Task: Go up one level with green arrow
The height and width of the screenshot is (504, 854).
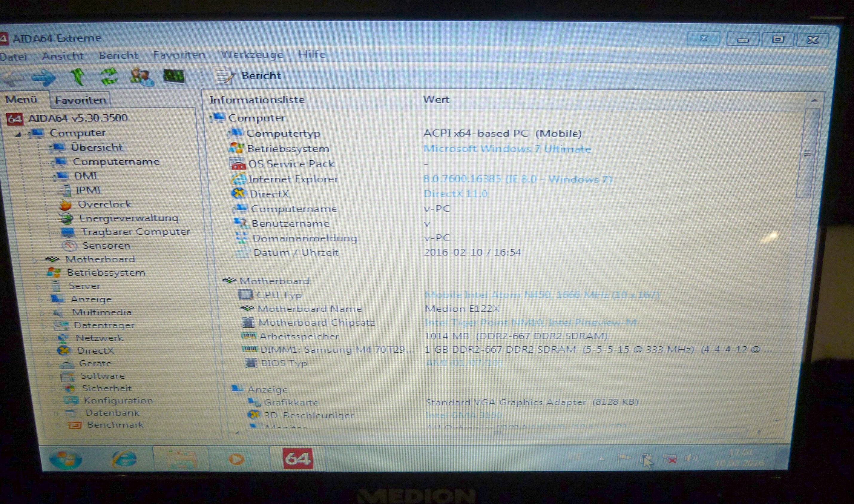Action: pos(78,76)
